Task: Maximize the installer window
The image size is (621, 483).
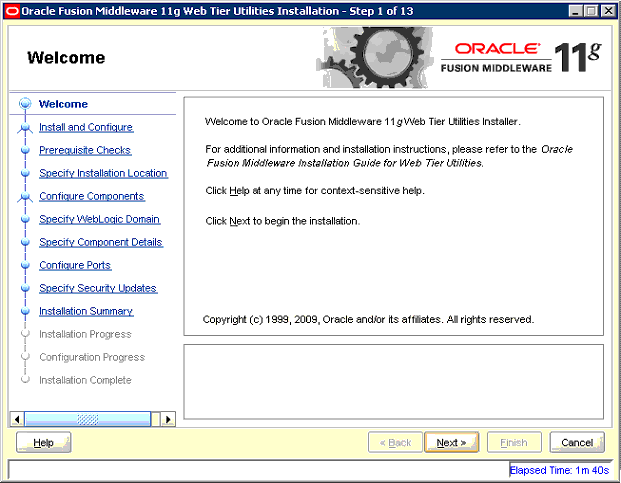Action: click(x=591, y=11)
